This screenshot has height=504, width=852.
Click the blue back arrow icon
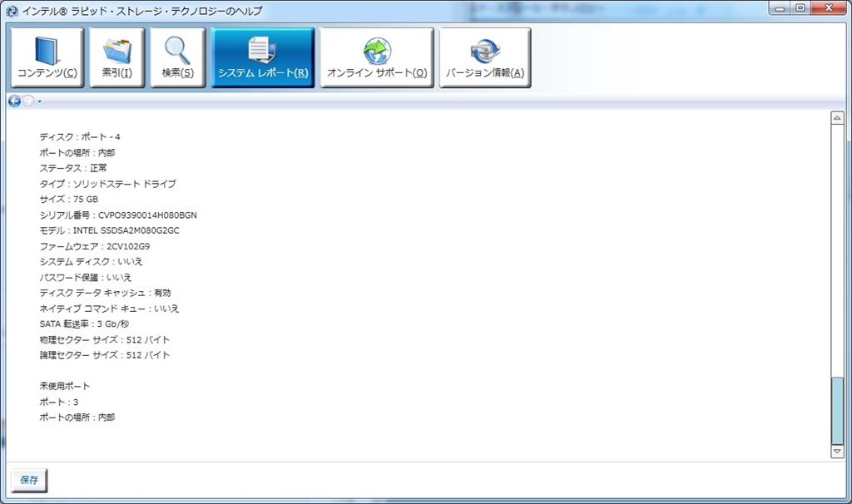[x=14, y=101]
